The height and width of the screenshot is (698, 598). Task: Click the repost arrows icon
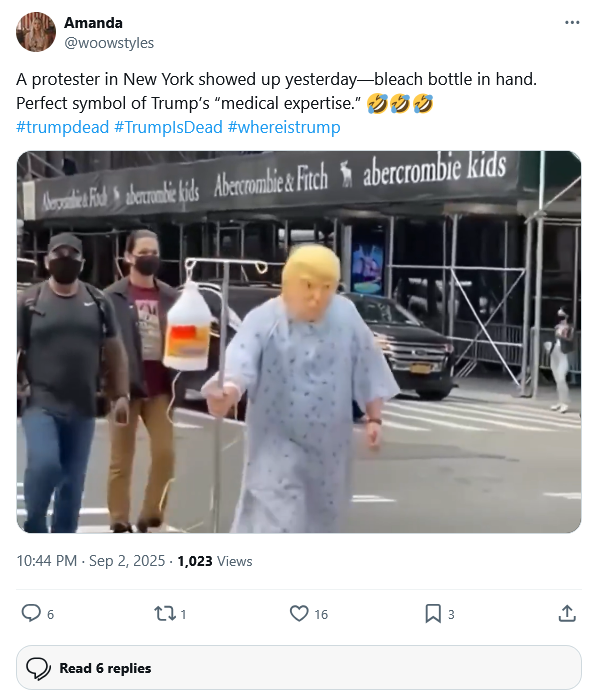coord(164,613)
